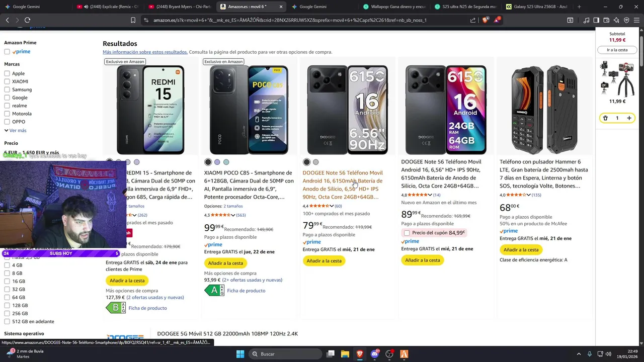Screen dimensions: 644x362
Task: Toggle the browser sidebar panel icon
Action: [x=596, y=20]
